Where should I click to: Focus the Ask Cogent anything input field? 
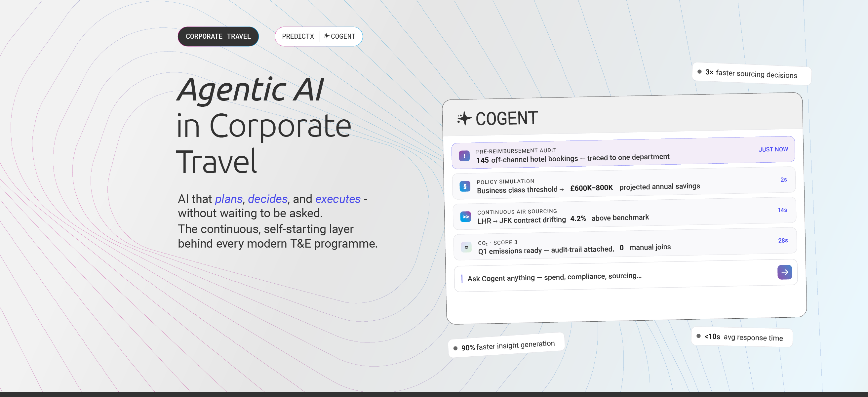click(626, 275)
